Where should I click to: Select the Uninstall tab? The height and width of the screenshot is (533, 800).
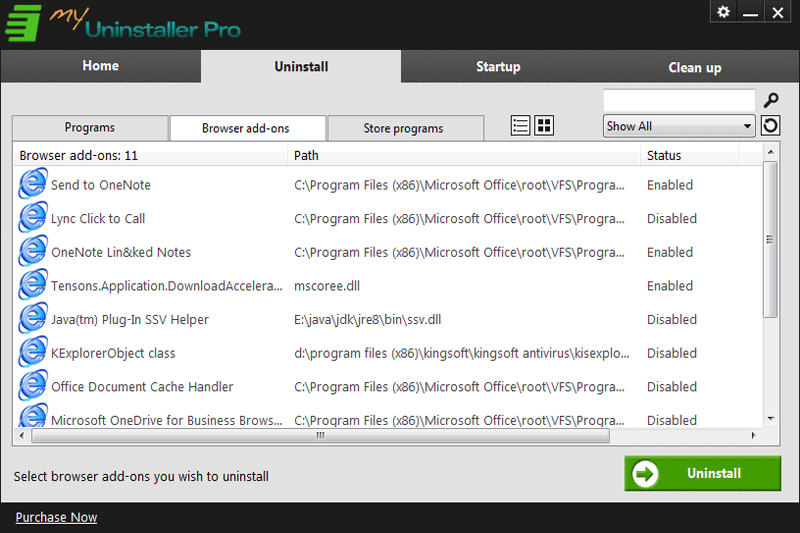[301, 66]
